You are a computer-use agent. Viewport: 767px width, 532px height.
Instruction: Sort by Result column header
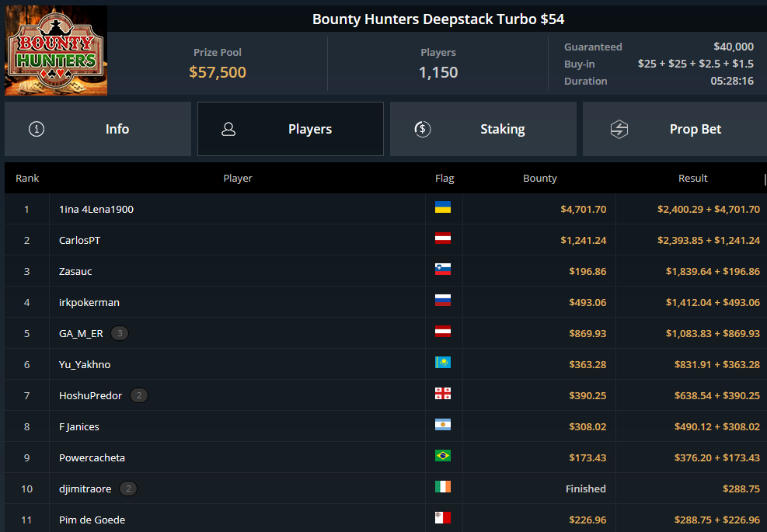tap(692, 179)
